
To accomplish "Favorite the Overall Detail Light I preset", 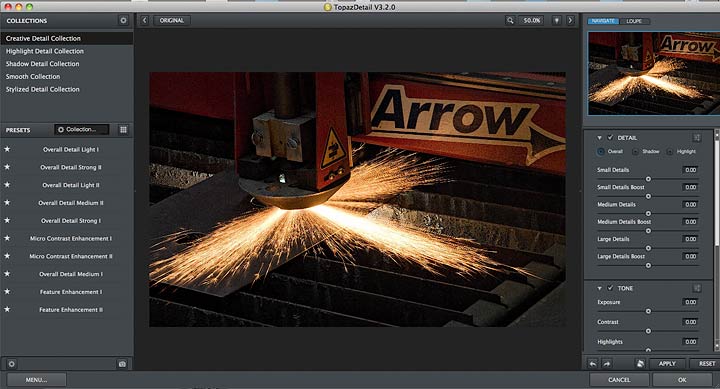I will pos(7,149).
